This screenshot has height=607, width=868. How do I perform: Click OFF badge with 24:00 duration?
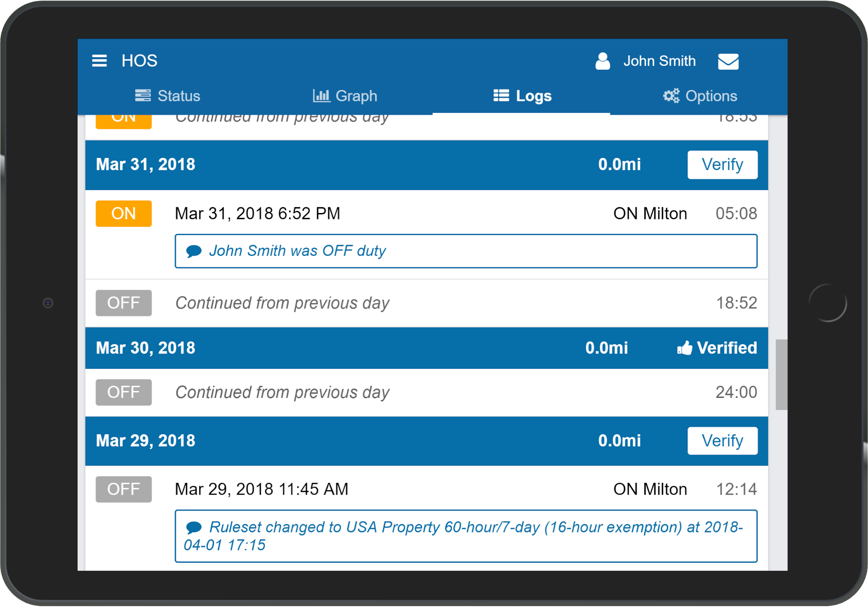pyautogui.click(x=124, y=392)
